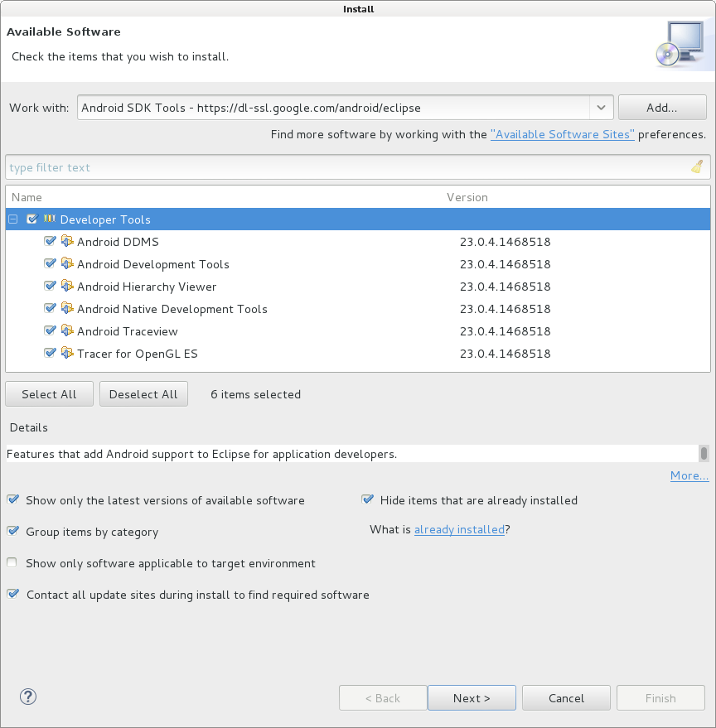Click the Android Development Tools feature icon
The image size is (716, 728).
[x=67, y=263]
